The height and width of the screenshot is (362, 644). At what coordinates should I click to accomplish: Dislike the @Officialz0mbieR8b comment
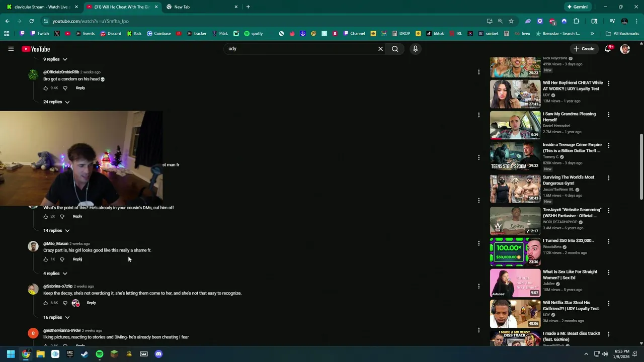click(x=65, y=88)
